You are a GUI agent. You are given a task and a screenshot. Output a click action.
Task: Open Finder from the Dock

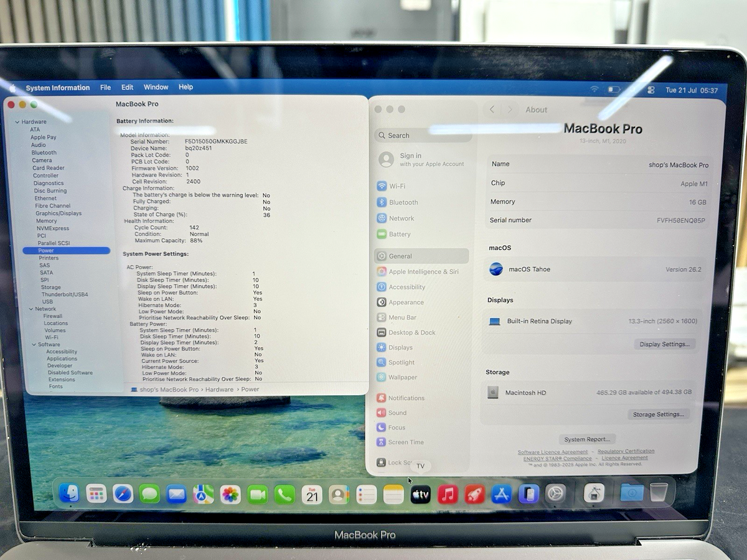(69, 494)
